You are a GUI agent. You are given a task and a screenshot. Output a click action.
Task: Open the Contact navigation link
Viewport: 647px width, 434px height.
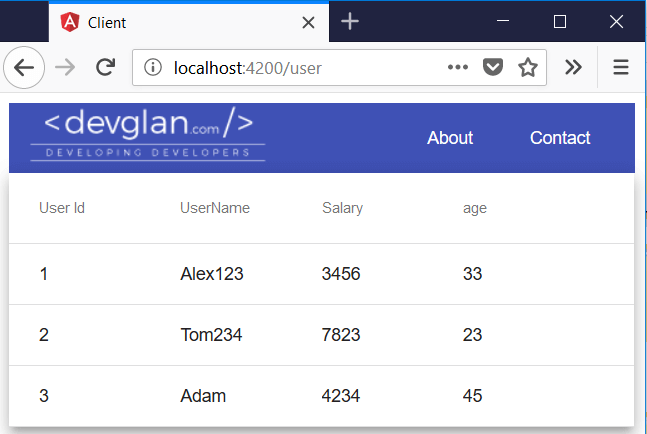(x=560, y=138)
